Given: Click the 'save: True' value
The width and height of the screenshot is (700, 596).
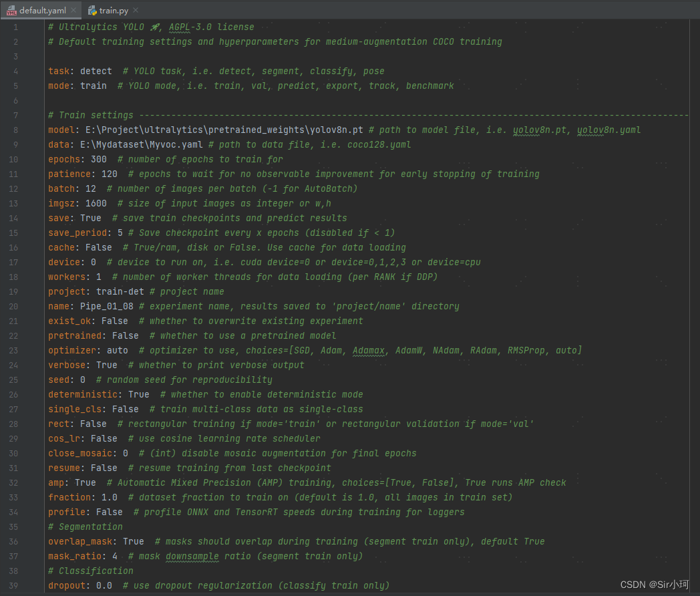Looking at the screenshot, I should (91, 218).
